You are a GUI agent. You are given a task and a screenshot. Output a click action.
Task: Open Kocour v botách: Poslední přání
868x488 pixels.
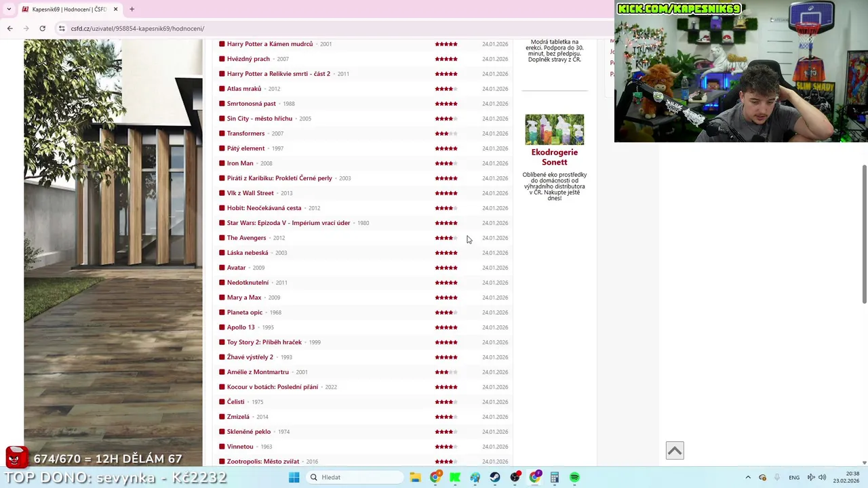click(273, 387)
